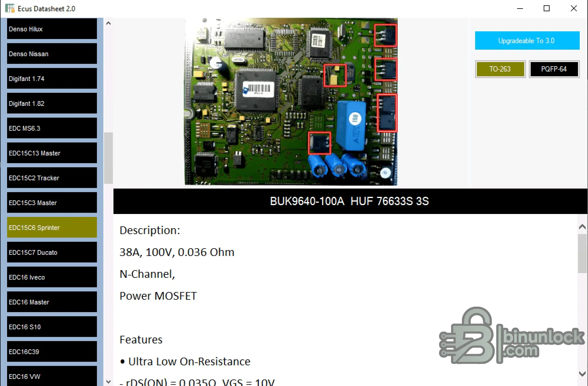588x386 pixels.
Task: Select EDC16 Iveco ECU
Action: click(52, 277)
